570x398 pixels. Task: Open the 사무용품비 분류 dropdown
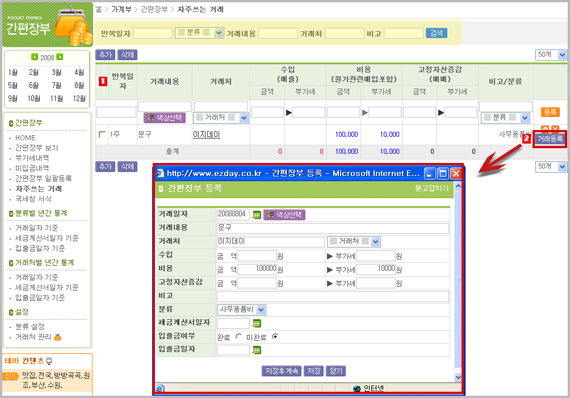click(242, 310)
